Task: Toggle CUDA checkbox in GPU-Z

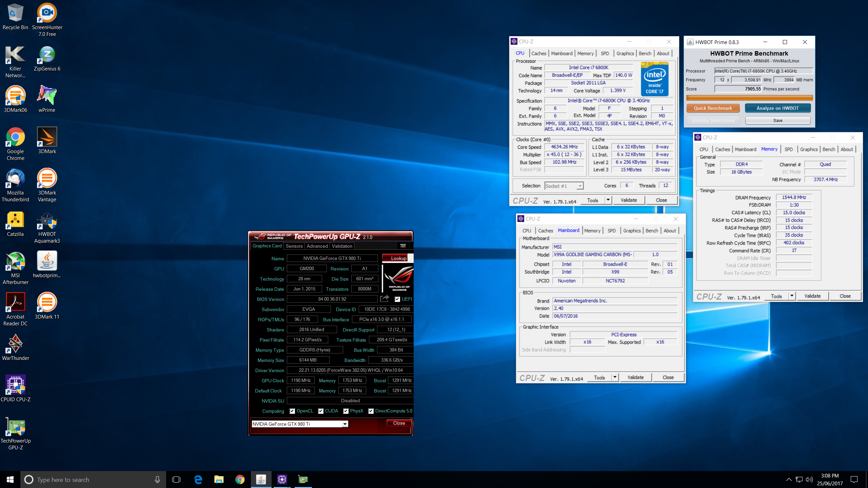Action: point(321,411)
